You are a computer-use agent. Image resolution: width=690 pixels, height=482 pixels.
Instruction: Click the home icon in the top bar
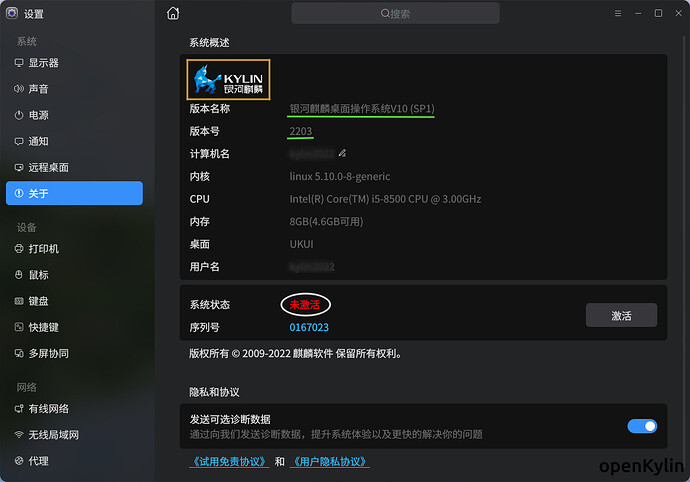pos(173,13)
